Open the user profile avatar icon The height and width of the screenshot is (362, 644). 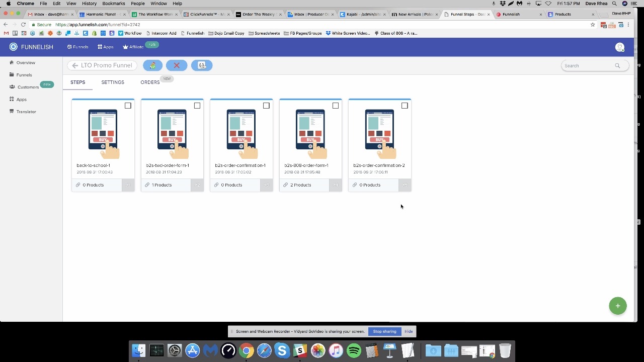click(x=619, y=47)
